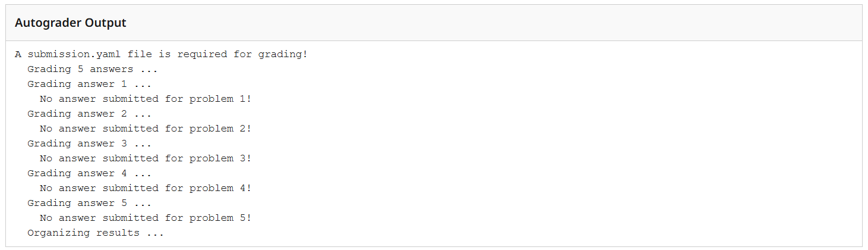
Task: Click "No answer submitted for problem 5!"
Action: tap(146, 218)
